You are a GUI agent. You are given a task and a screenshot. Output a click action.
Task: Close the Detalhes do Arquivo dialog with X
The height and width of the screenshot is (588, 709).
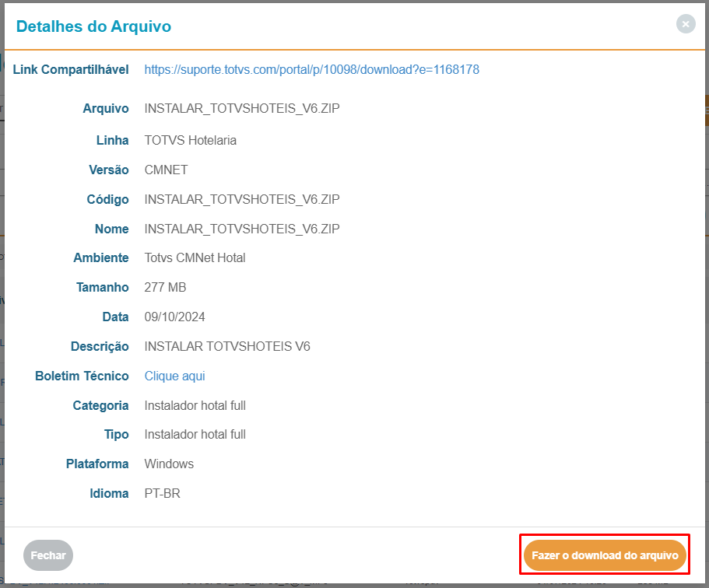(x=686, y=24)
